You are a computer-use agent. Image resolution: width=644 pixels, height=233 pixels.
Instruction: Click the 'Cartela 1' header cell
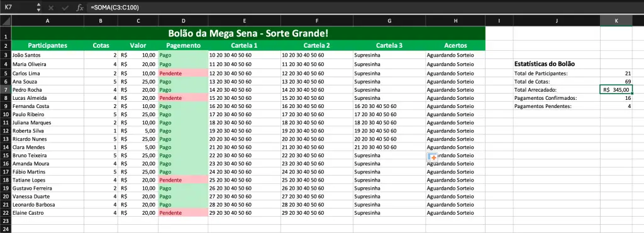[x=245, y=46]
